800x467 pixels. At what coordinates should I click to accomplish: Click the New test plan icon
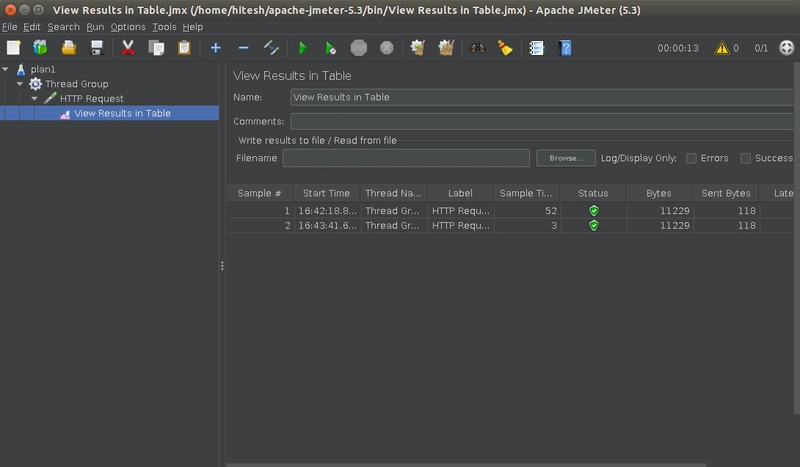click(13, 48)
